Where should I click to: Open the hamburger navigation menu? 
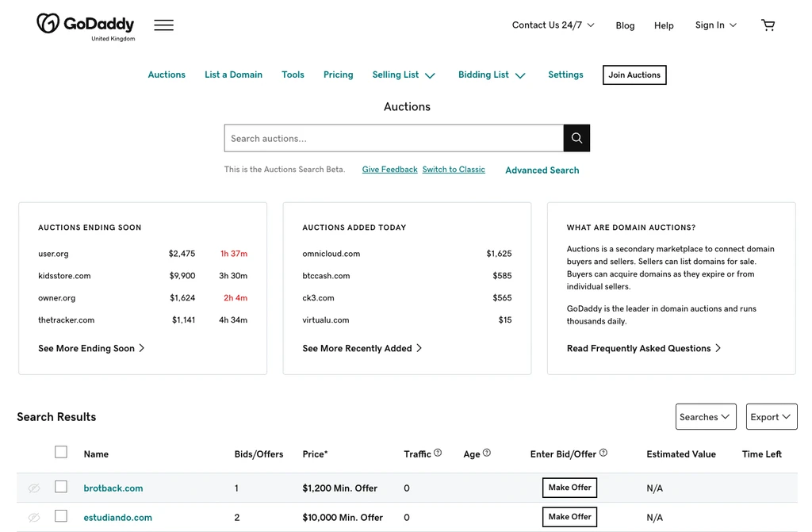(163, 25)
